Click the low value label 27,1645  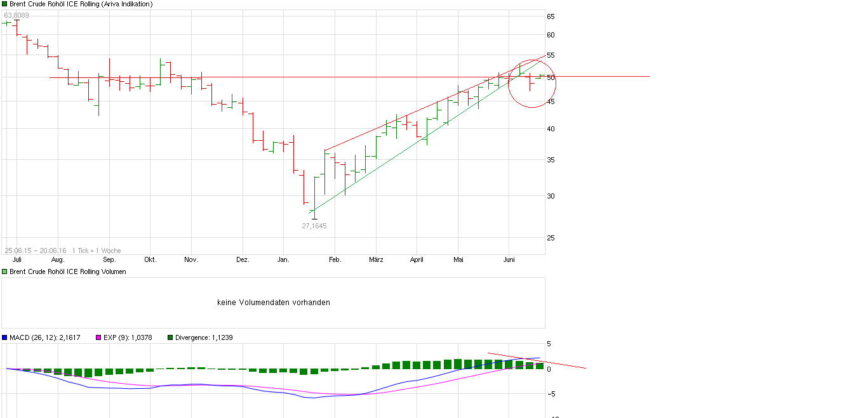coord(314,226)
